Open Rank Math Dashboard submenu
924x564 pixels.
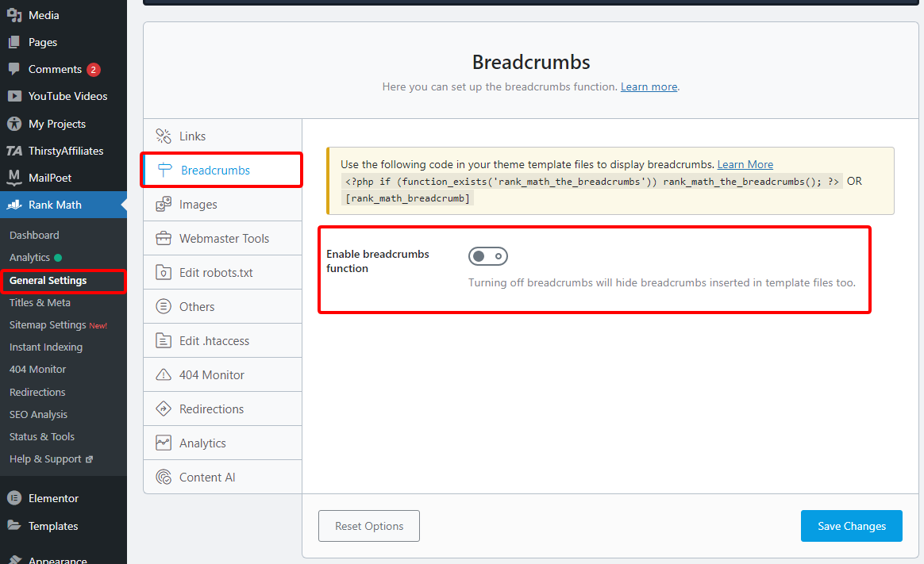click(34, 235)
